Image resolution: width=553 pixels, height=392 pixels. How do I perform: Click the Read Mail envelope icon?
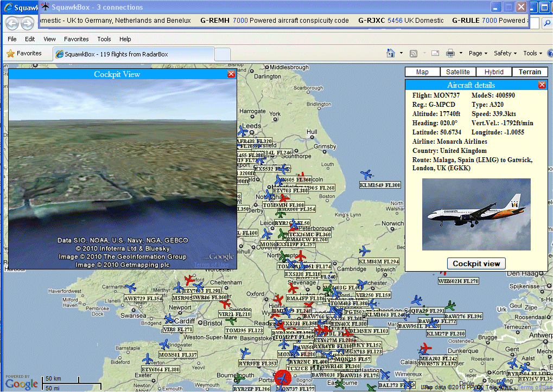435,53
